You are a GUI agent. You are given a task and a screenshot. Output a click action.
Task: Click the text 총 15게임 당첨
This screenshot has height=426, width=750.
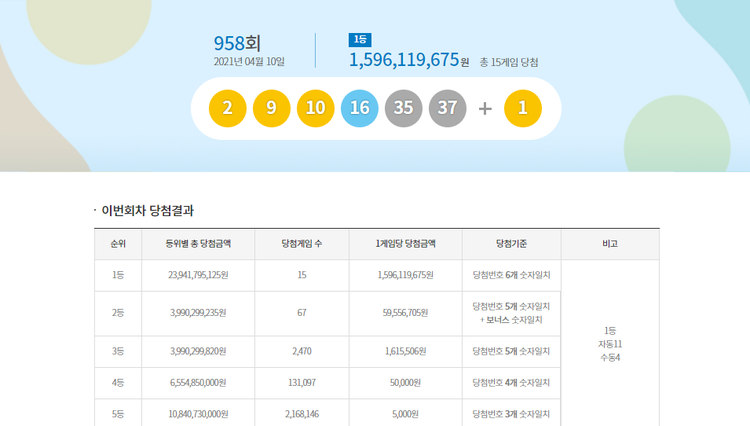(509, 63)
